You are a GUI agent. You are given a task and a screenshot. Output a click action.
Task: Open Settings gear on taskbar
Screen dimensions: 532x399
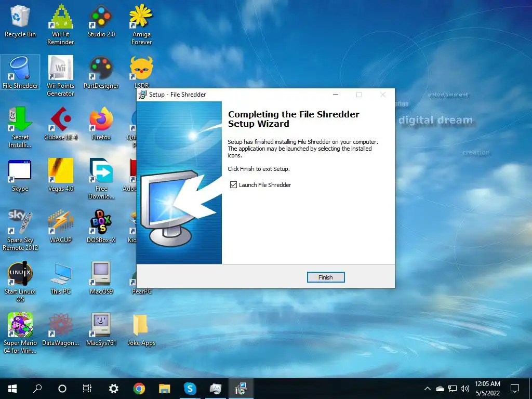113,389
